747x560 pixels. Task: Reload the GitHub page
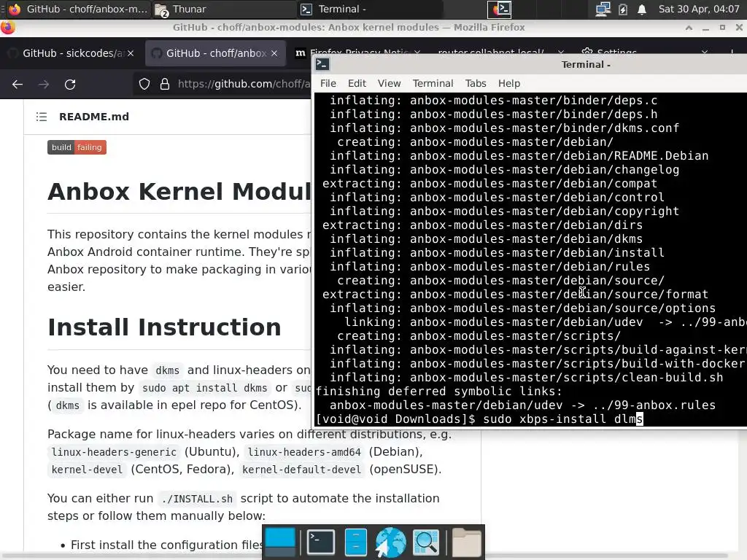(x=70, y=85)
